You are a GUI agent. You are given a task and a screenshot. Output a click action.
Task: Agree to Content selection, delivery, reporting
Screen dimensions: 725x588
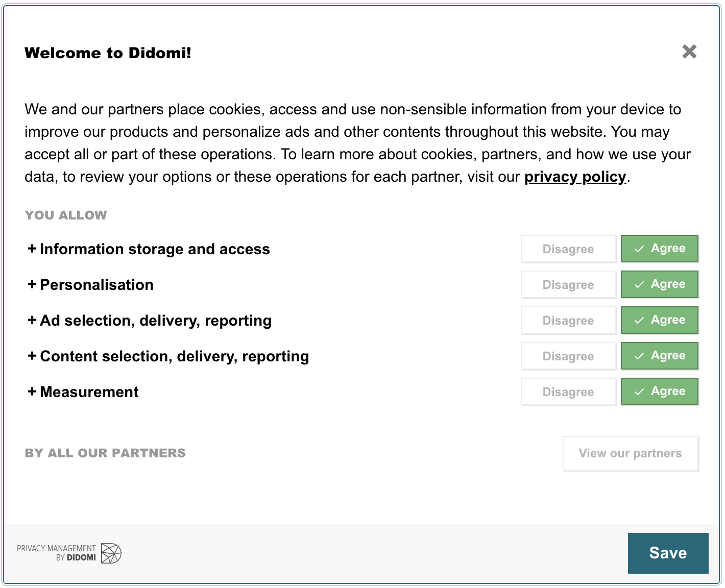pyautogui.click(x=659, y=356)
